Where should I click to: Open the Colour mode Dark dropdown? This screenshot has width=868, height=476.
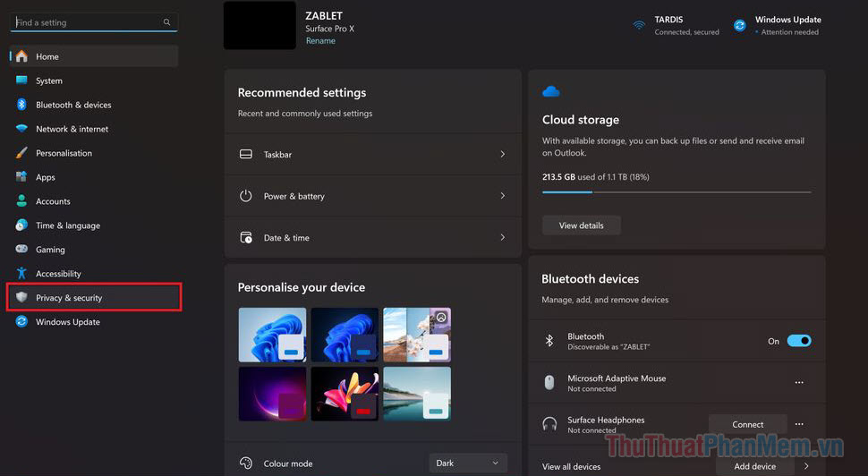point(467,463)
